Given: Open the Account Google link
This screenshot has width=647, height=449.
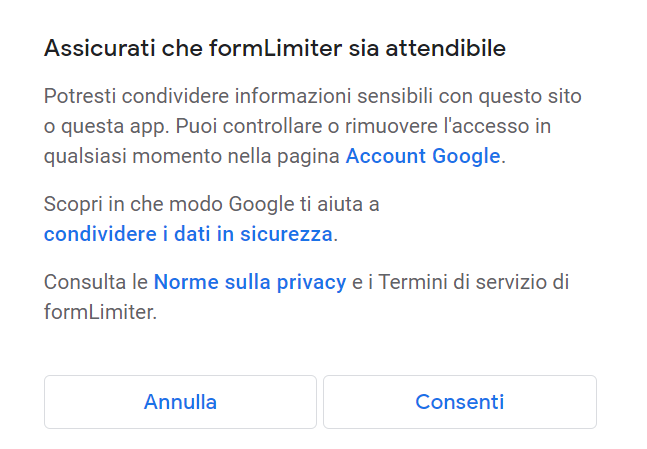Looking at the screenshot, I should click(422, 156).
